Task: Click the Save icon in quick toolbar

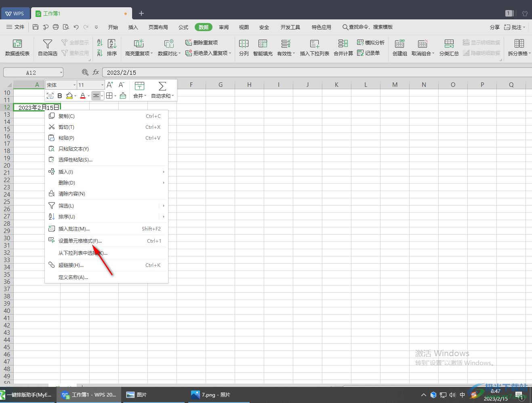Action: click(36, 27)
